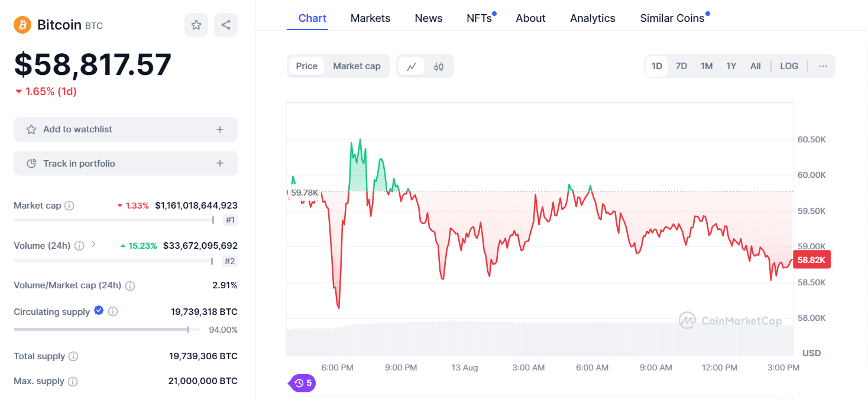Click the Bitcoin logo icon
The width and height of the screenshot is (868, 400).
22,25
